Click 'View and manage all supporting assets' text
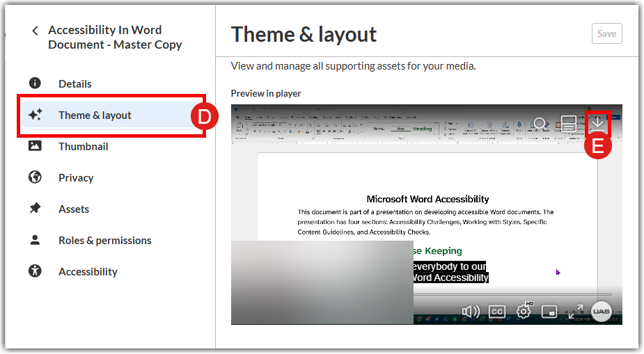Screen dimensions: 644x354 coord(353,66)
